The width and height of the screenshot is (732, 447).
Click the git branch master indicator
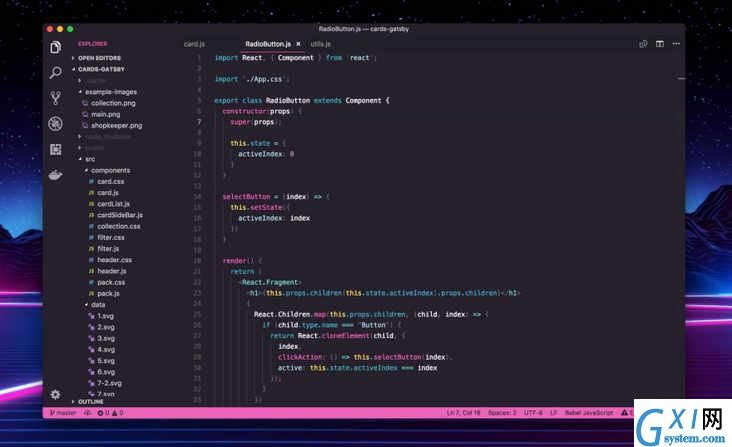63,413
